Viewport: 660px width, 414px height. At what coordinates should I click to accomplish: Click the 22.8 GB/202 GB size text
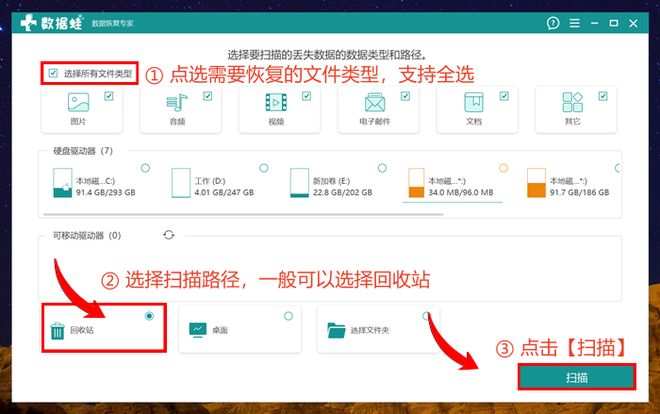[x=343, y=192]
